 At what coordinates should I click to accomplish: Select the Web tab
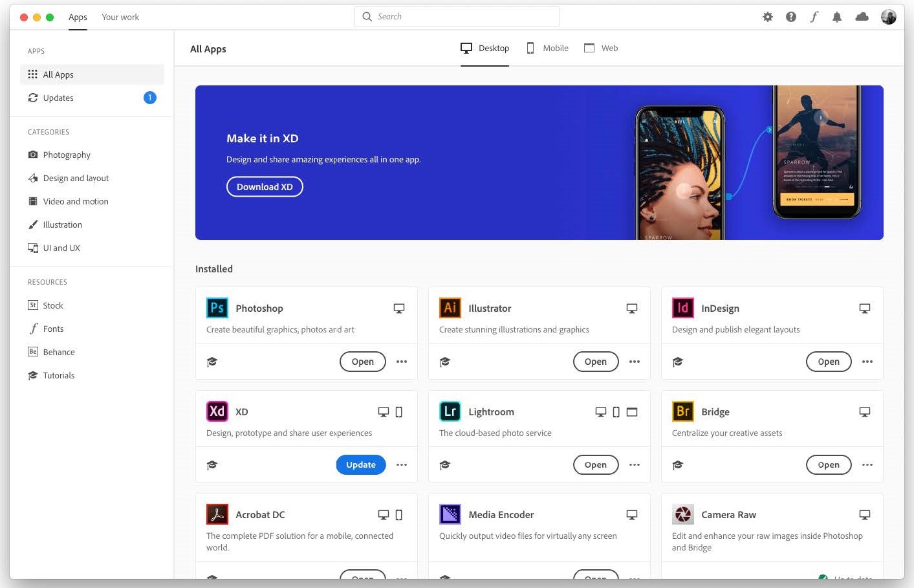(x=601, y=49)
